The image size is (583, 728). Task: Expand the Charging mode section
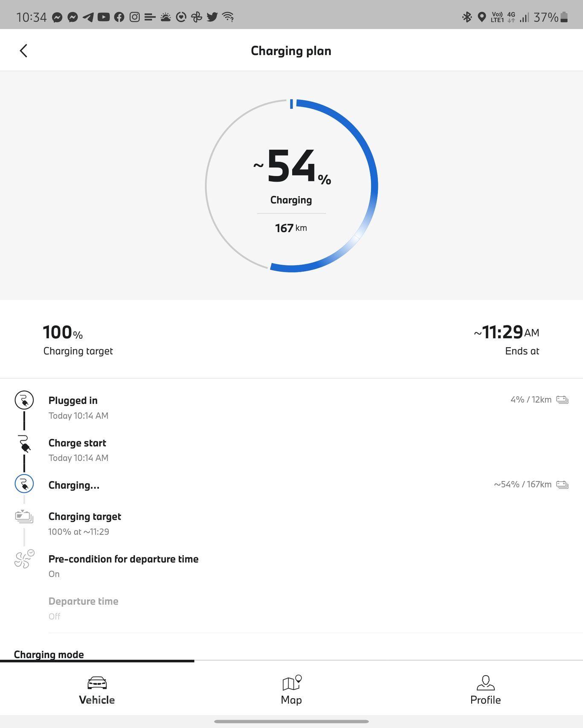coord(49,654)
